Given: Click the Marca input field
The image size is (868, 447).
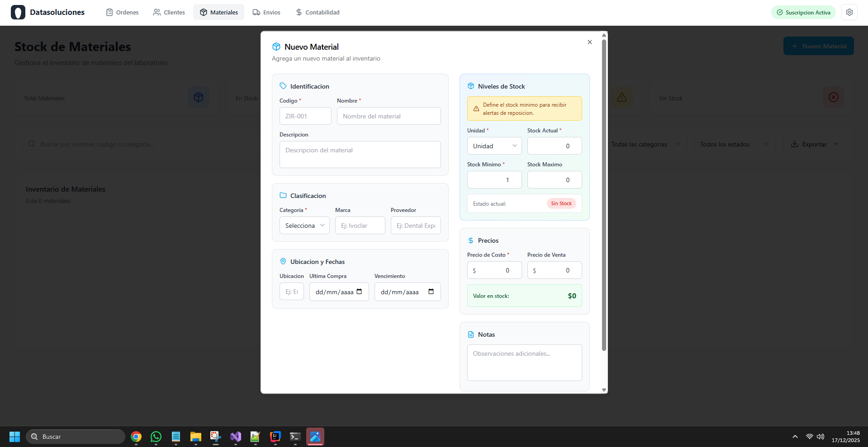Looking at the screenshot, I should coord(360,226).
